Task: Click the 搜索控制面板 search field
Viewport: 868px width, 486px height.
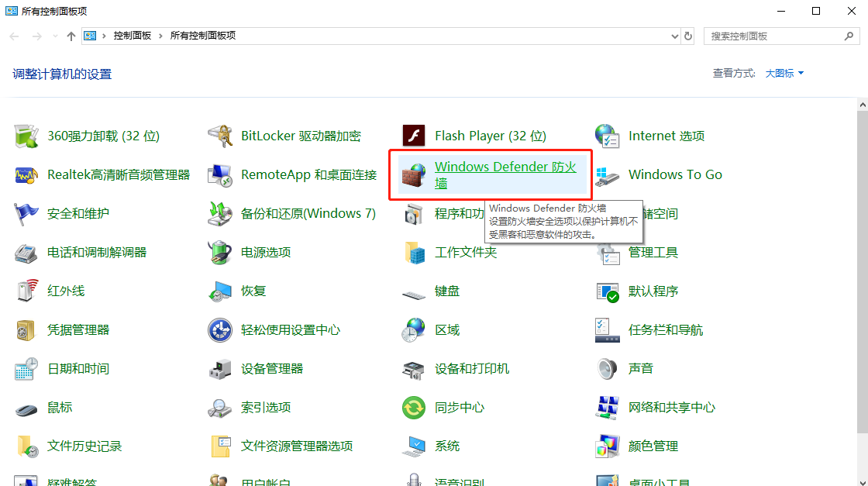Action: tap(782, 36)
